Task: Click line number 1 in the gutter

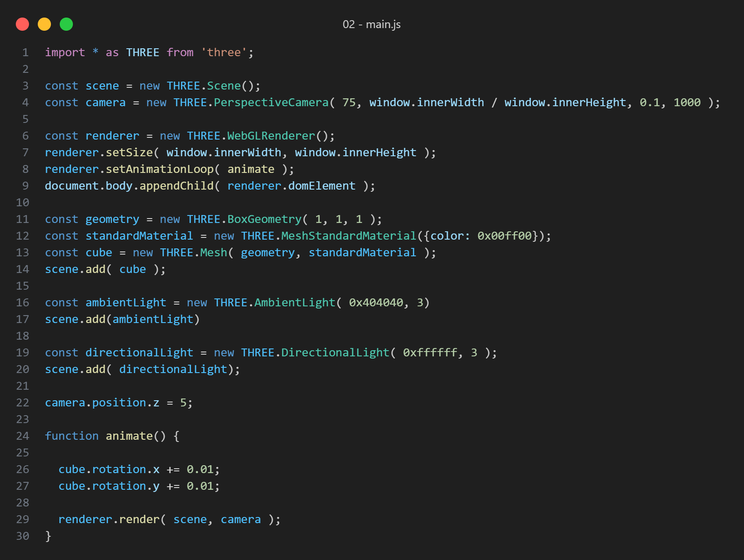Action: [25, 53]
